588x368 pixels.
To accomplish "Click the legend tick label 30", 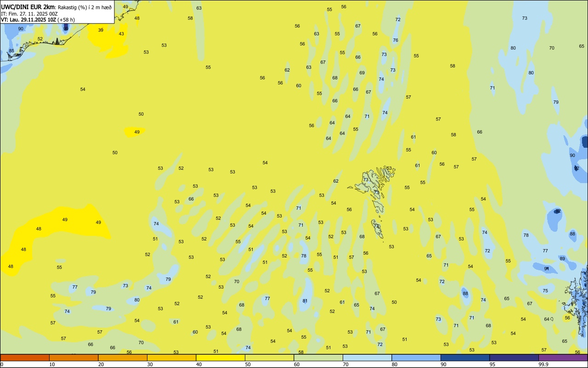I will pyautogui.click(x=150, y=364).
